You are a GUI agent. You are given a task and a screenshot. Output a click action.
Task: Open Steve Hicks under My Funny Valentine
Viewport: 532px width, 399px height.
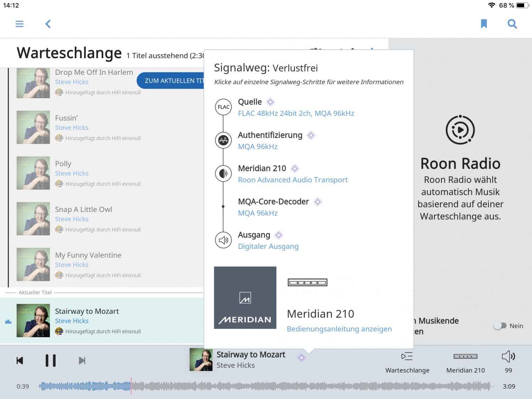[72, 265]
